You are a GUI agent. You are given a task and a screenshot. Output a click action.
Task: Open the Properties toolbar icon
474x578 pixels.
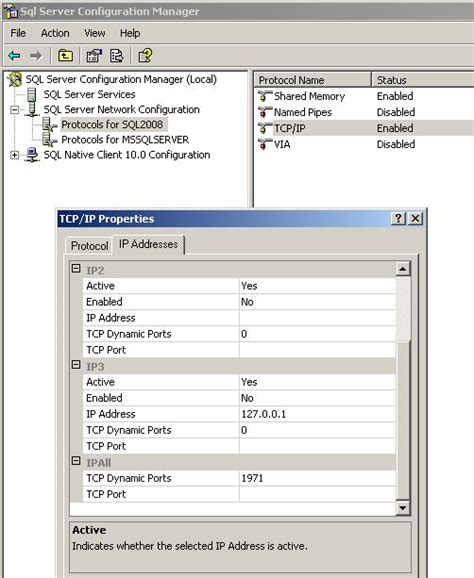tap(94, 56)
